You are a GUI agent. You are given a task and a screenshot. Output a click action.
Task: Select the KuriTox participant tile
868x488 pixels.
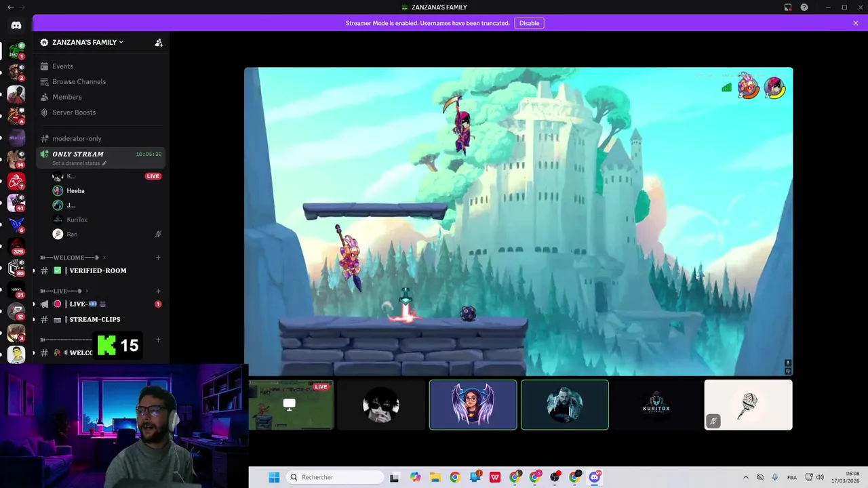coord(656,405)
